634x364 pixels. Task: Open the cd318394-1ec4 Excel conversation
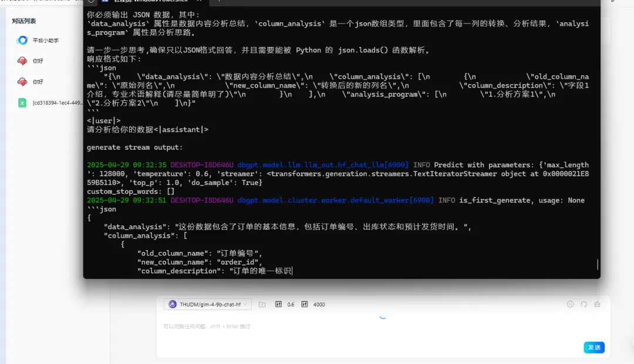[58, 103]
